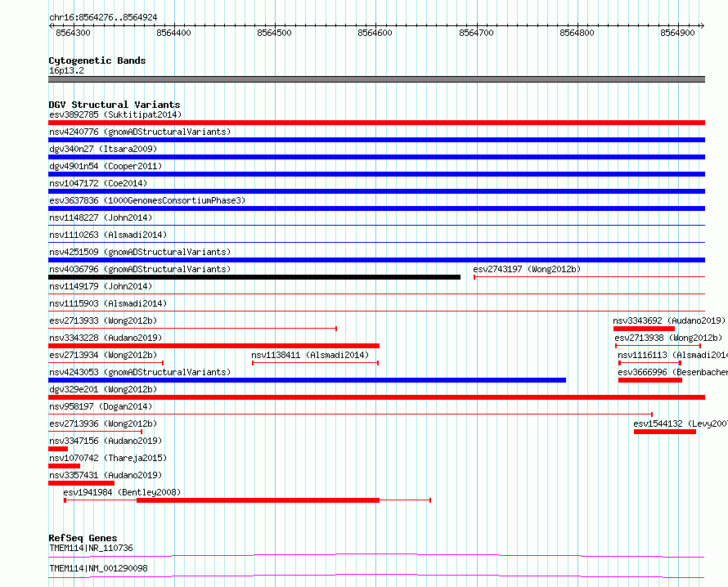Open esv2743197 (Wong2012b) variant label

(x=527, y=269)
